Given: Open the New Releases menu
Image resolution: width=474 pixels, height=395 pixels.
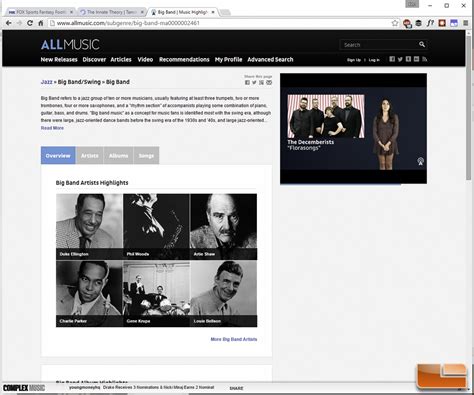Looking at the screenshot, I should tap(59, 59).
